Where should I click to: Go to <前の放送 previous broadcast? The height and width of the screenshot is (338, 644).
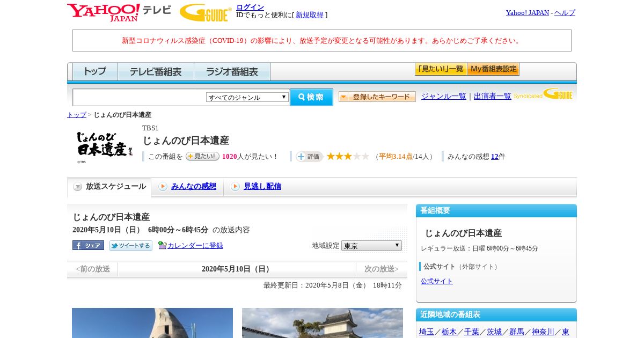tap(92, 269)
